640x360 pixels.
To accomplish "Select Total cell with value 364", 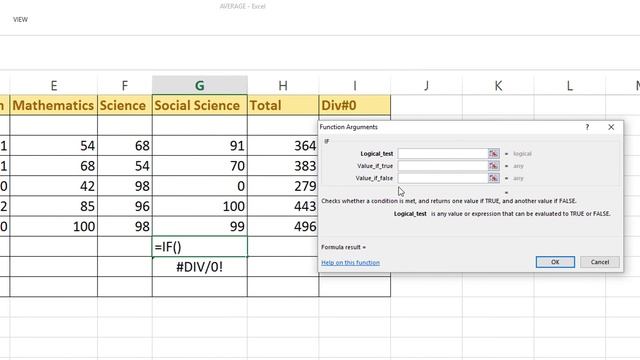I will (283, 146).
